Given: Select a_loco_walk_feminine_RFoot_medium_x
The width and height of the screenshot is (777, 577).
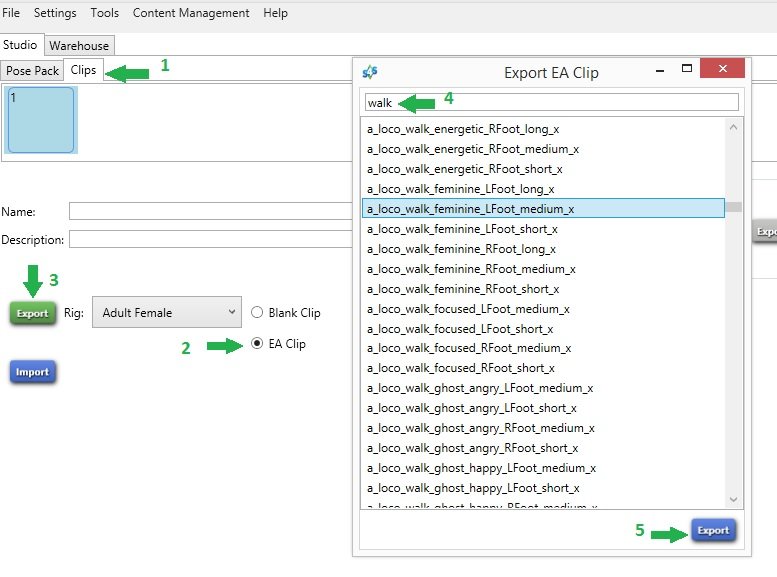Looking at the screenshot, I should 543,269.
